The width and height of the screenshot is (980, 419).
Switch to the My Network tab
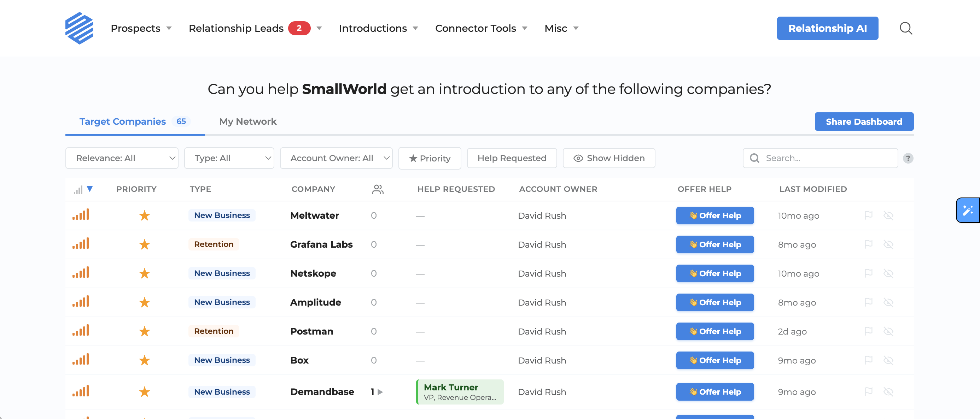248,121
